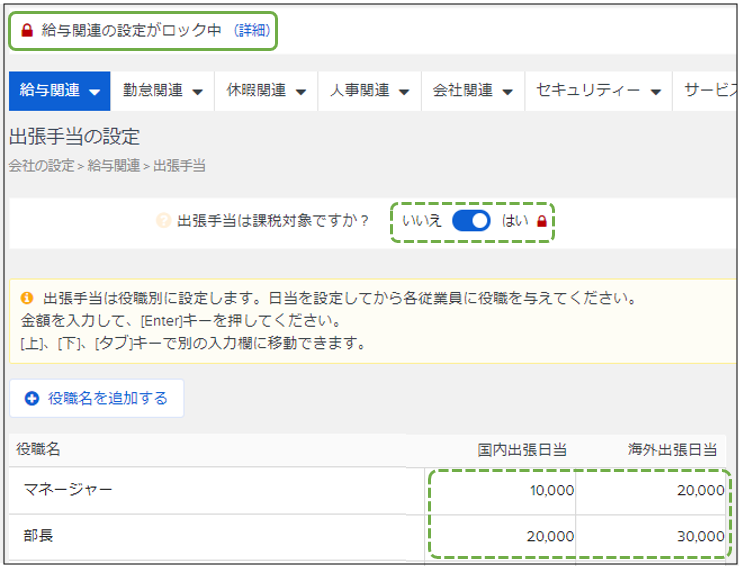Click the plus icon on 役職名を追加する
The image size is (739, 569).
32,398
